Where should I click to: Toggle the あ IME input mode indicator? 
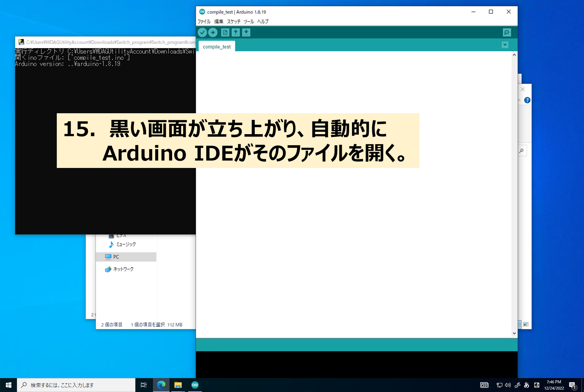click(527, 385)
